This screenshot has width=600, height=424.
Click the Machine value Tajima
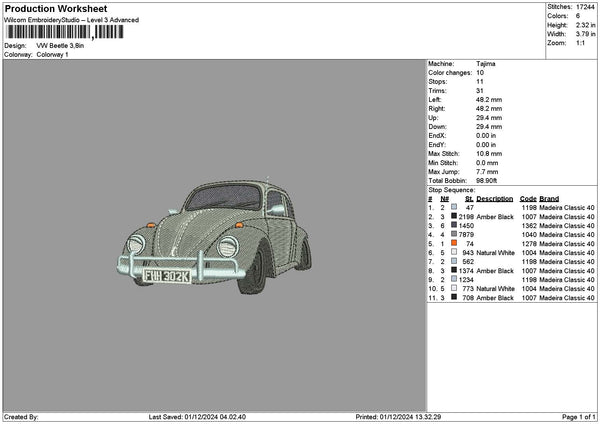(x=486, y=63)
